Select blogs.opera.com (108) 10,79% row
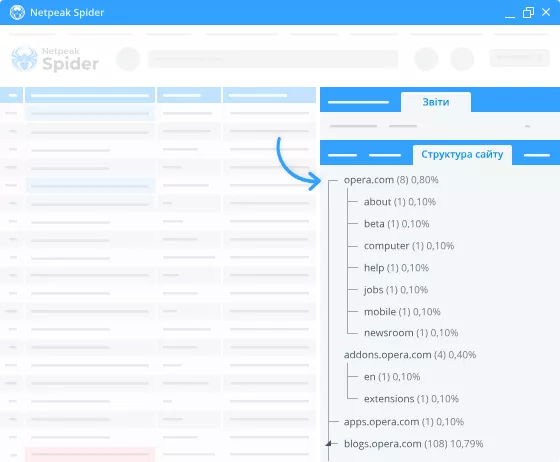The image size is (560, 462). [x=414, y=444]
